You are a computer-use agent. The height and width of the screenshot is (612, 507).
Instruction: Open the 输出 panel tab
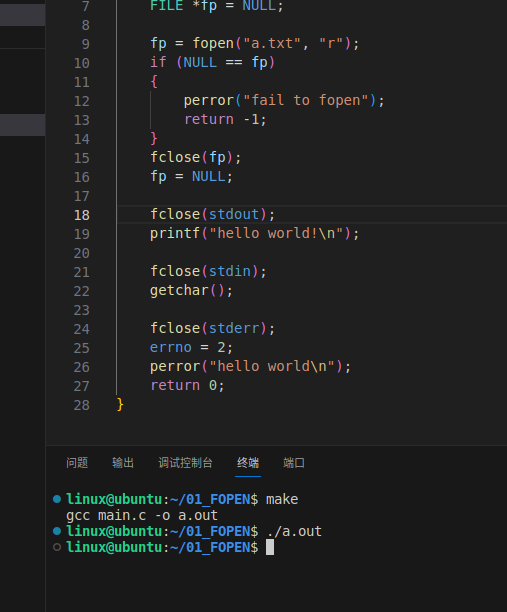(123, 463)
